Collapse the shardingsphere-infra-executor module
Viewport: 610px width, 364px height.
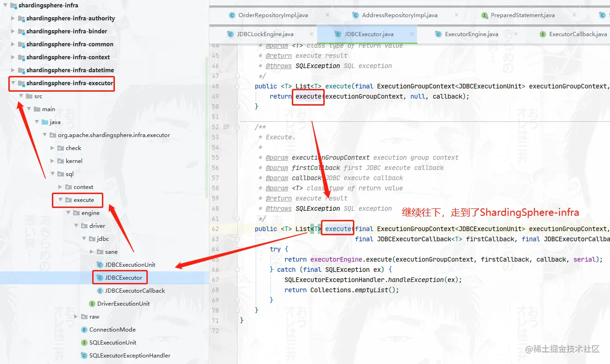[x=13, y=83]
